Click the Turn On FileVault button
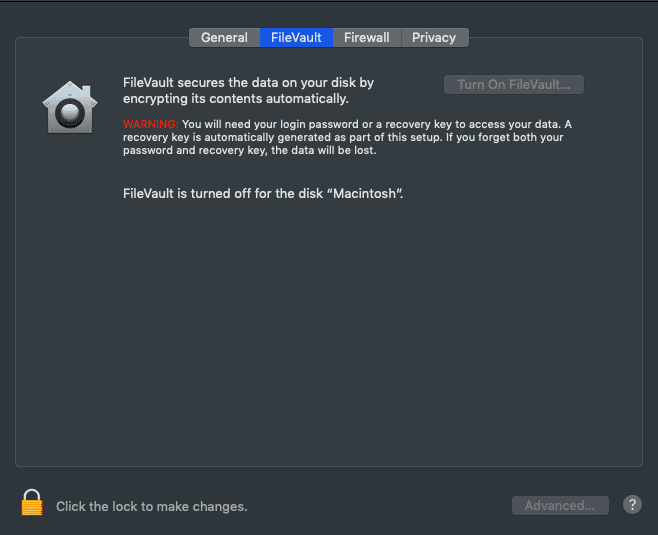This screenshot has width=658, height=535. tap(514, 85)
